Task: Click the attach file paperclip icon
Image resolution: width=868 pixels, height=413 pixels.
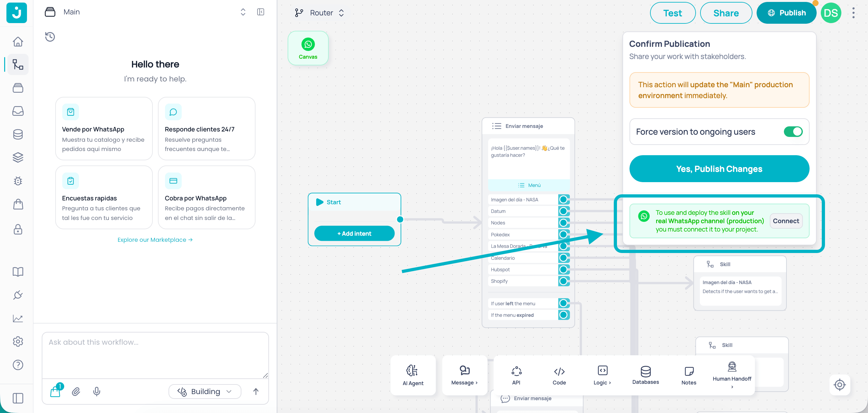Action: 76,392
